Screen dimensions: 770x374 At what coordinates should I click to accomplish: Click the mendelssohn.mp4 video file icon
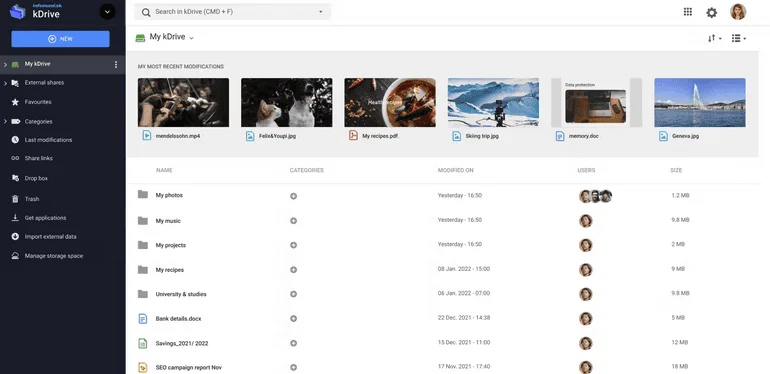147,135
